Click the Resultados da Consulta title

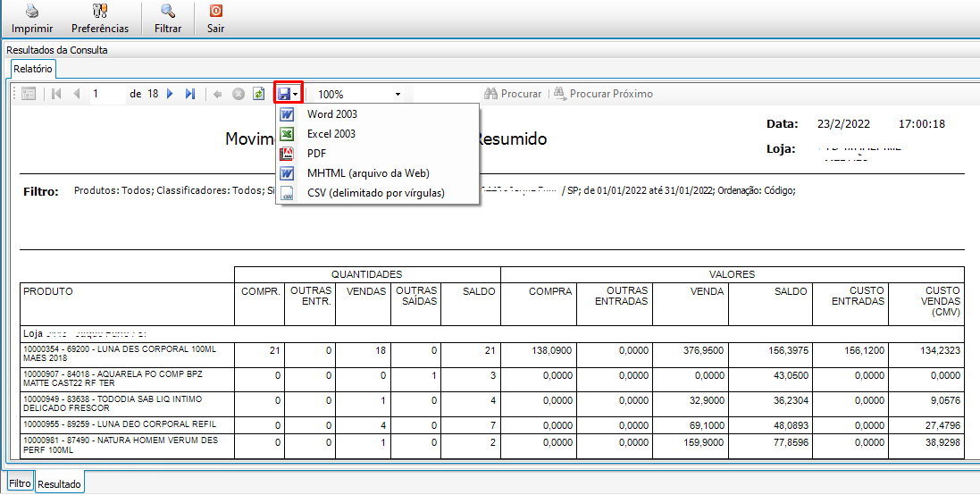(57, 50)
